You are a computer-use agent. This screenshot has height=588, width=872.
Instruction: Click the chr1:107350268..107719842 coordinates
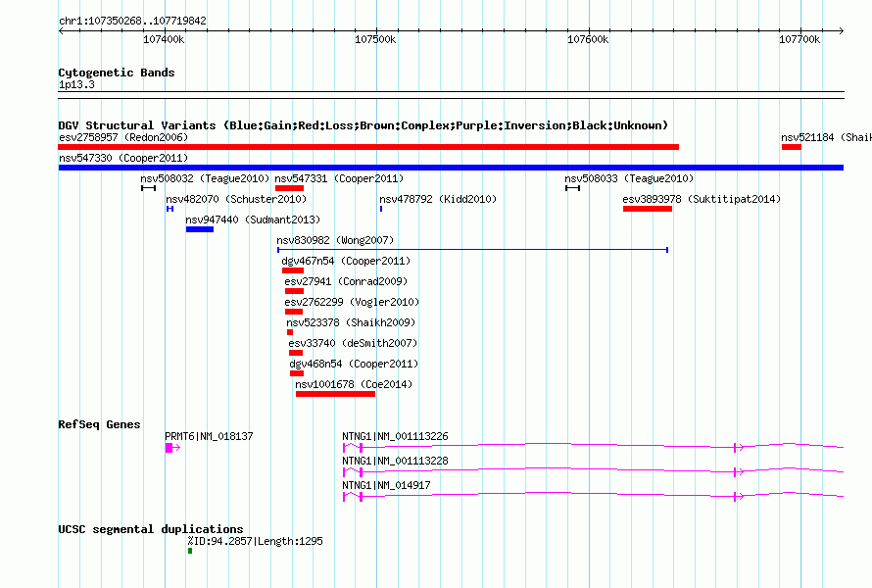(132, 21)
